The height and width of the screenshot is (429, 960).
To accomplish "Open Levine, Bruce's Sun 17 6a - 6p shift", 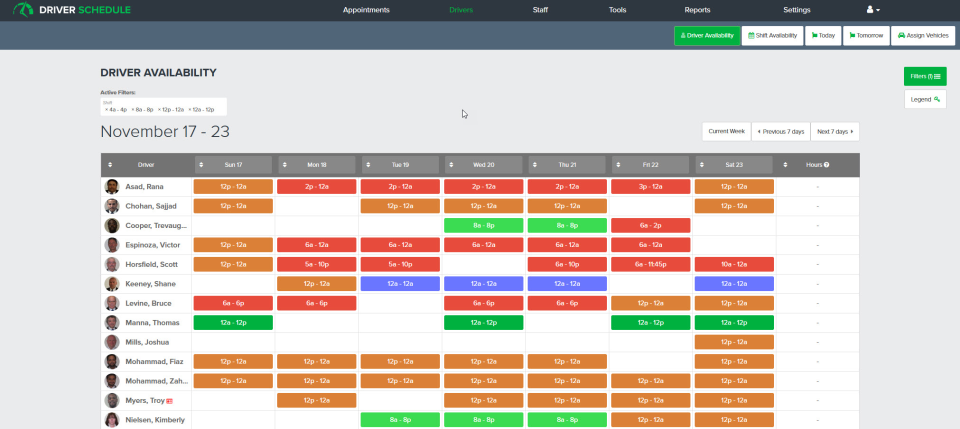I will [x=233, y=304].
